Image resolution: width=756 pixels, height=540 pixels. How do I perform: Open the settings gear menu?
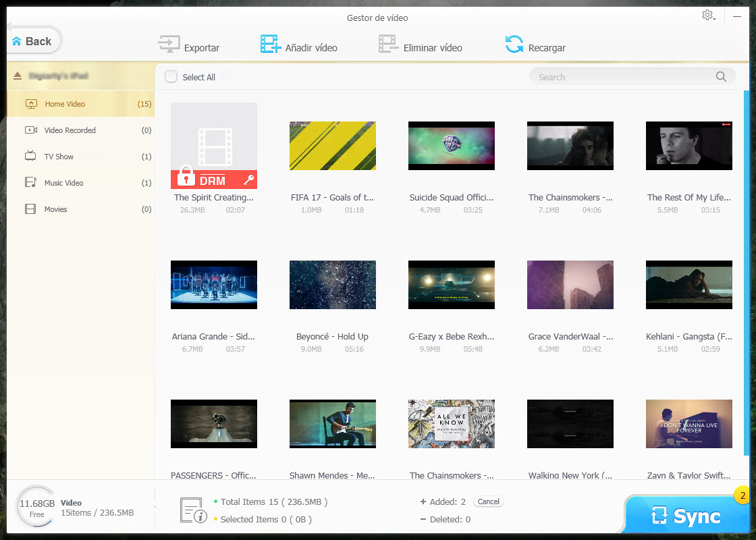tap(708, 15)
